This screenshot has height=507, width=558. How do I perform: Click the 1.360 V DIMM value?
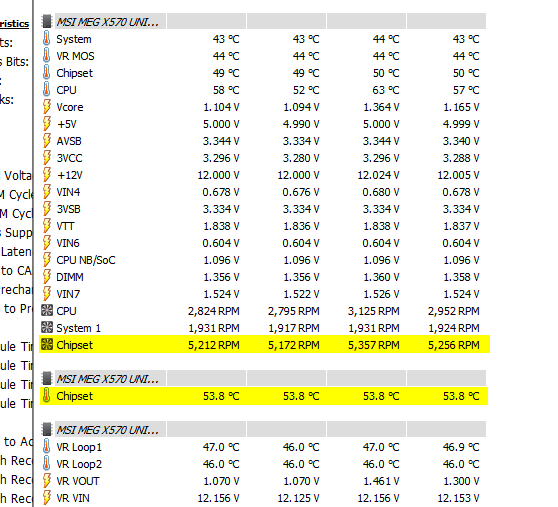(381, 277)
